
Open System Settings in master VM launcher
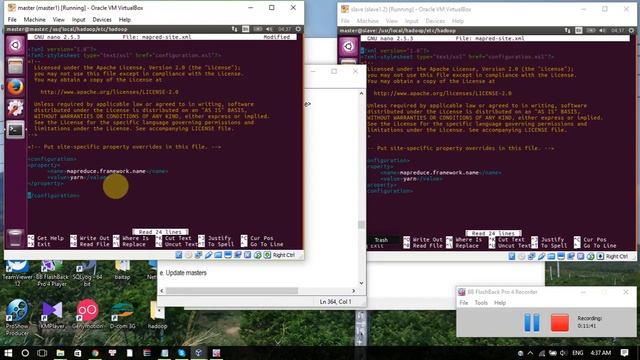pyautogui.click(x=16, y=108)
